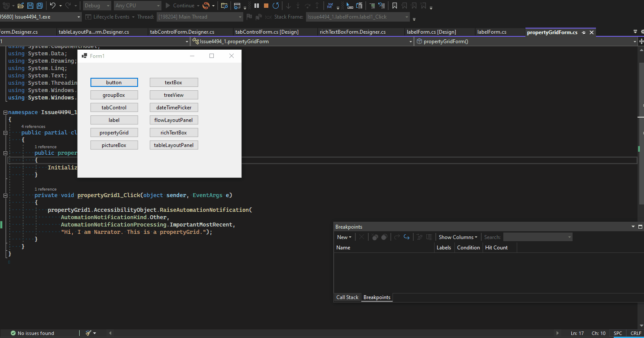Click the single-disk Save icon

[30, 6]
